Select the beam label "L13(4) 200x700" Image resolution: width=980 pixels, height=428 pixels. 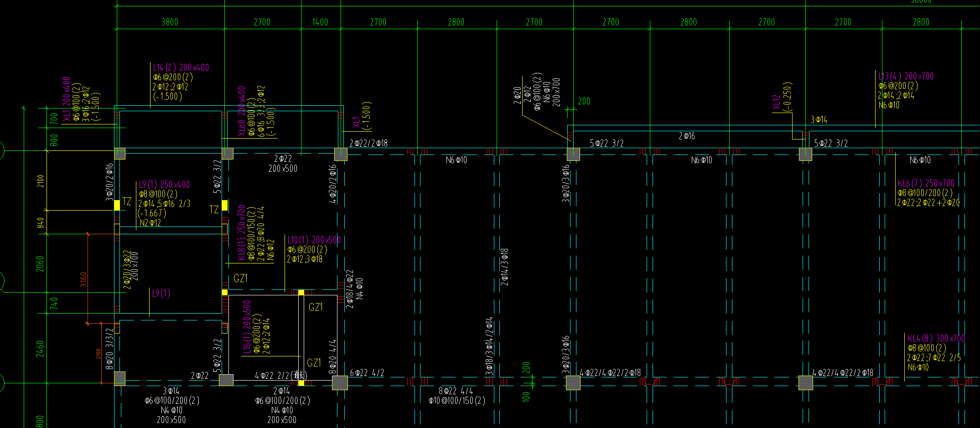(x=906, y=76)
